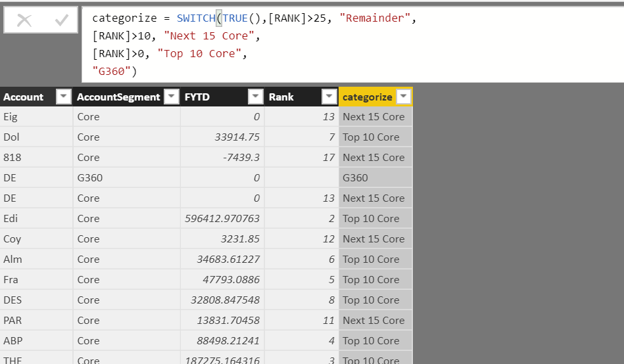This screenshot has height=364, width=624.
Task: Click the 'Coy' account cell
Action: 36,239
